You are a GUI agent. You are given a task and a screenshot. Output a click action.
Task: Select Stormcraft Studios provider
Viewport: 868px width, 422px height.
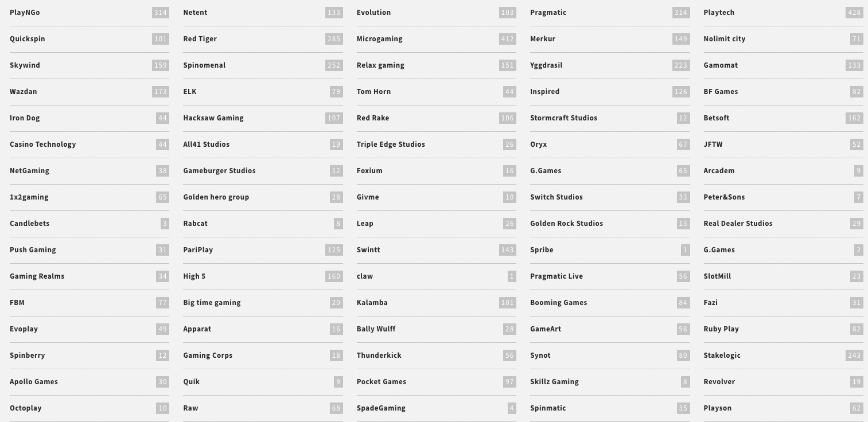click(610, 118)
